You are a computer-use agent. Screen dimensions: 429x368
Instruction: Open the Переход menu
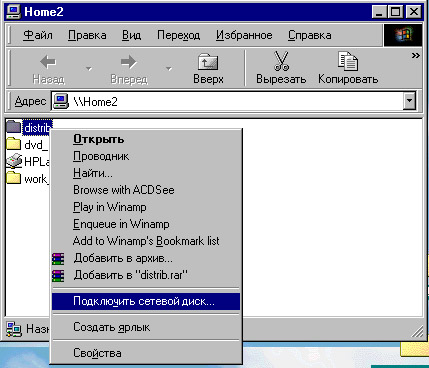point(179,35)
